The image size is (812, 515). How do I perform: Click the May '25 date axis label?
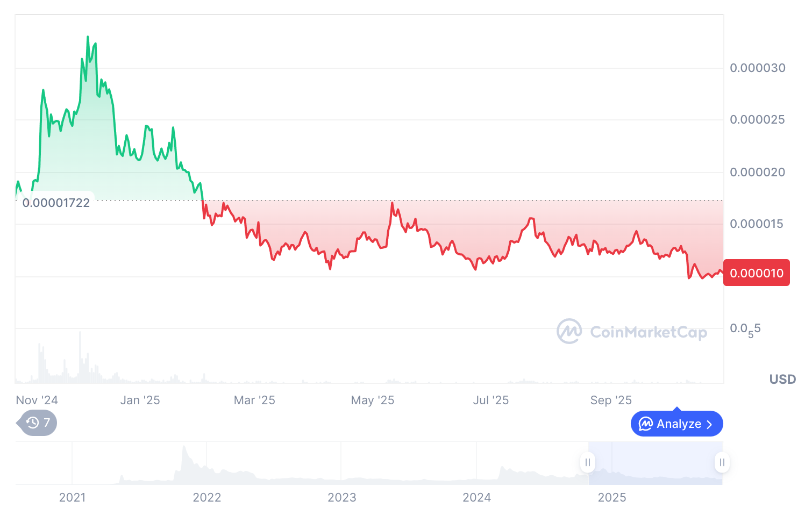373,400
